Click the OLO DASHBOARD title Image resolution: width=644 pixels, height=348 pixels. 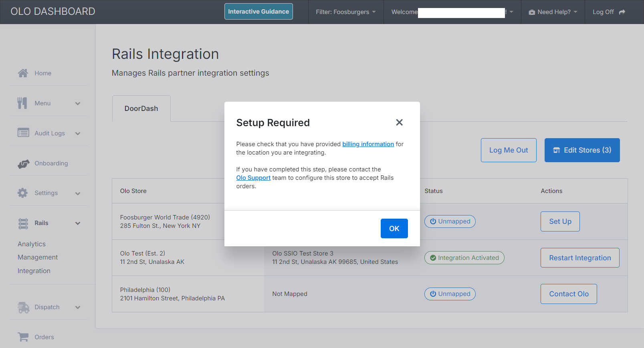coord(53,11)
